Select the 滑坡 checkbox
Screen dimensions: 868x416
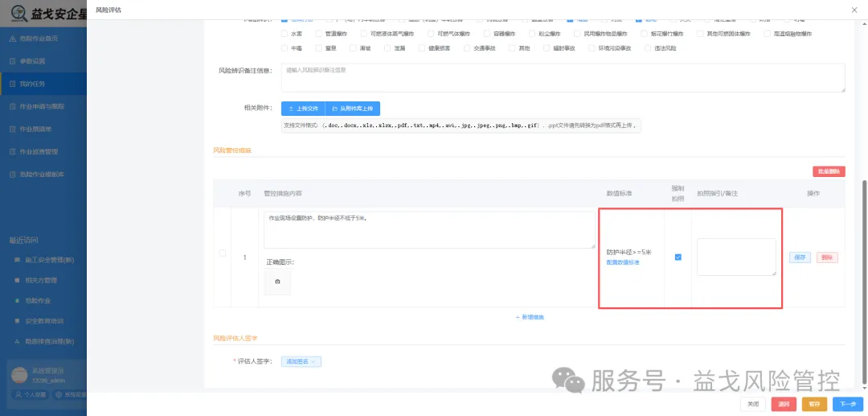coord(353,48)
